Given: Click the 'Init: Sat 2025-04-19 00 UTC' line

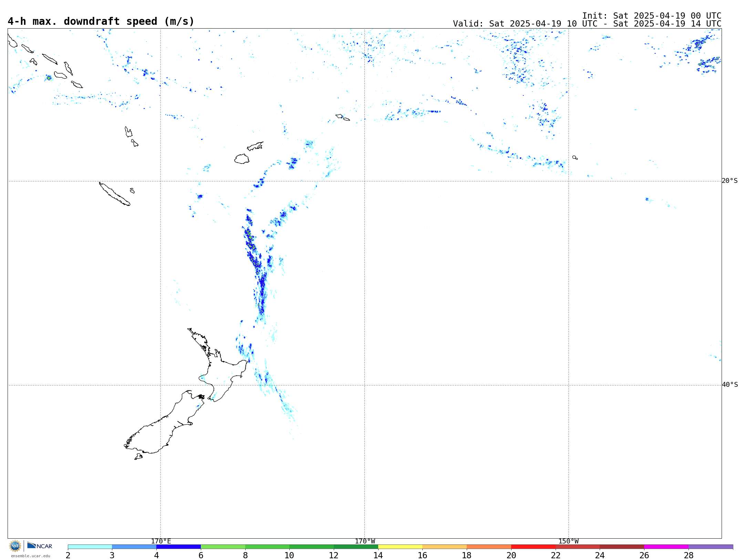Looking at the screenshot, I should (x=652, y=16).
